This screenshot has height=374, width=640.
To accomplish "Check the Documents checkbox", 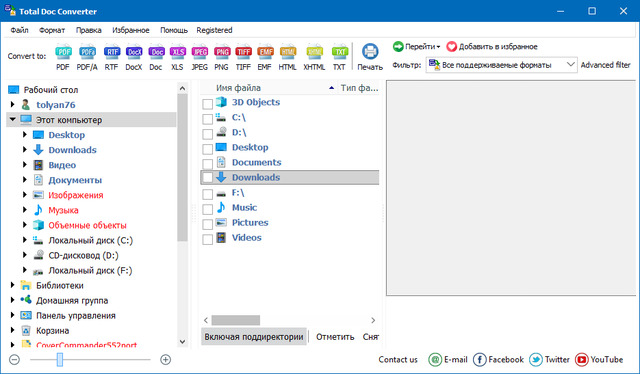I will pos(207,164).
